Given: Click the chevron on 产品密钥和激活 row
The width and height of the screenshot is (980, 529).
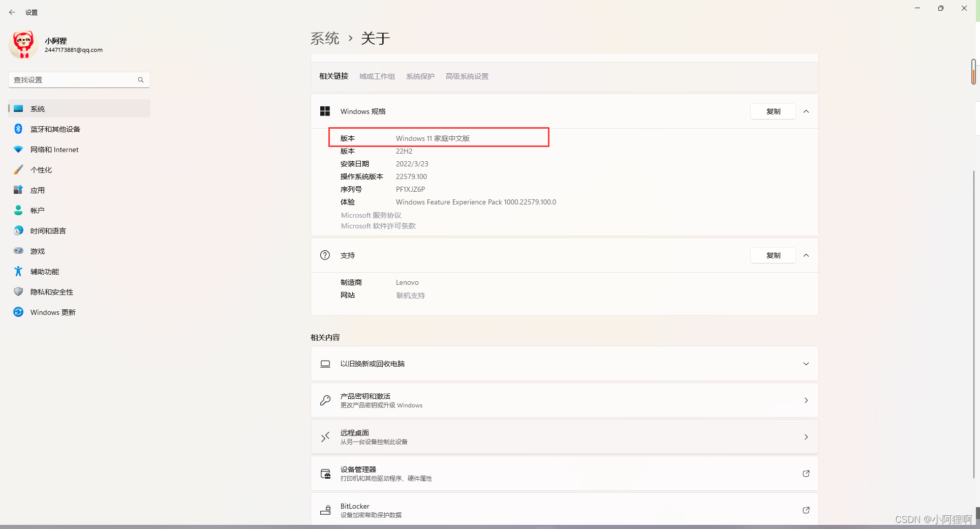Looking at the screenshot, I should [806, 400].
